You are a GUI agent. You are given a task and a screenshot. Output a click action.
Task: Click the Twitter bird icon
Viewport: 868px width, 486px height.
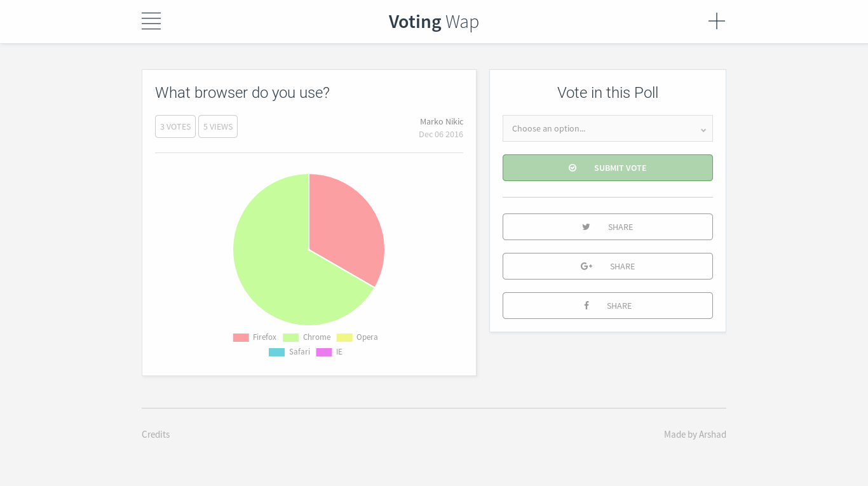click(586, 227)
